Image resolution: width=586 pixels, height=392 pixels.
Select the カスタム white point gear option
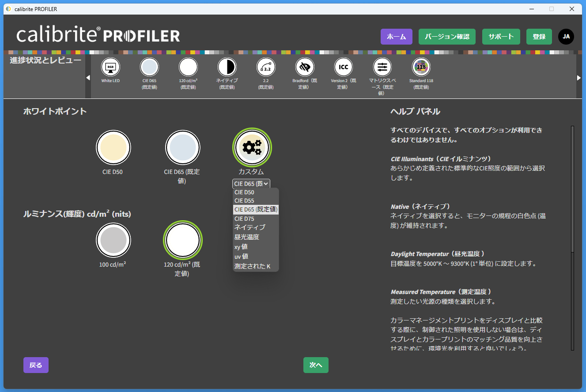coord(252,147)
